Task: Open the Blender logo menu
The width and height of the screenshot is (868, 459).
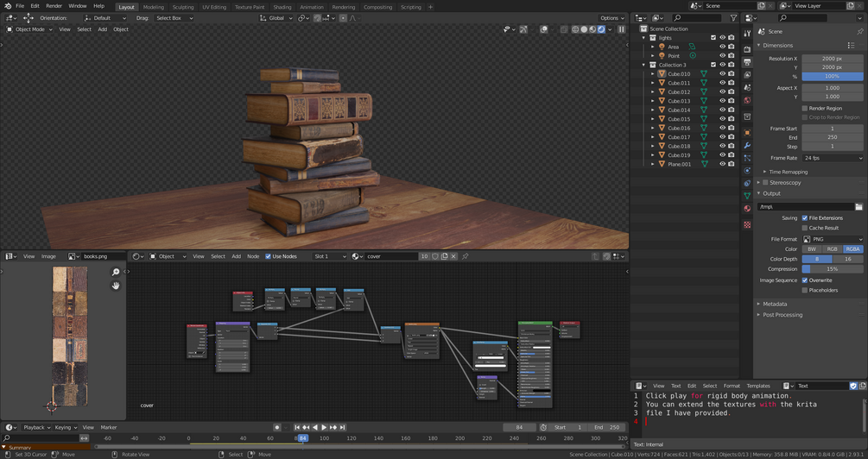Action: 8,6
